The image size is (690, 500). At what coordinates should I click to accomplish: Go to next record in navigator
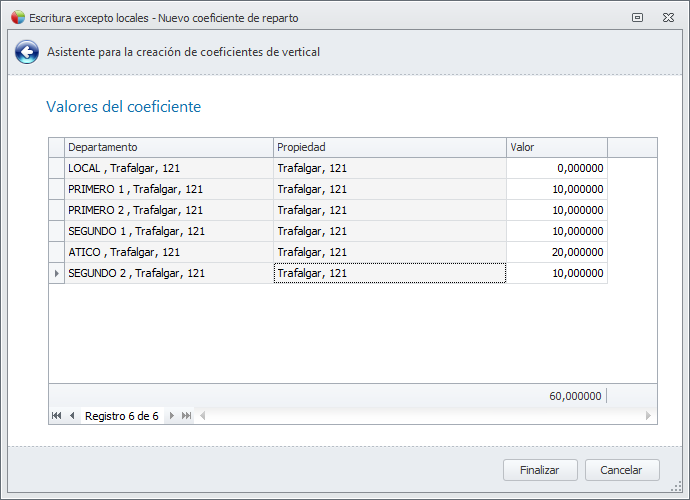tap(172, 416)
